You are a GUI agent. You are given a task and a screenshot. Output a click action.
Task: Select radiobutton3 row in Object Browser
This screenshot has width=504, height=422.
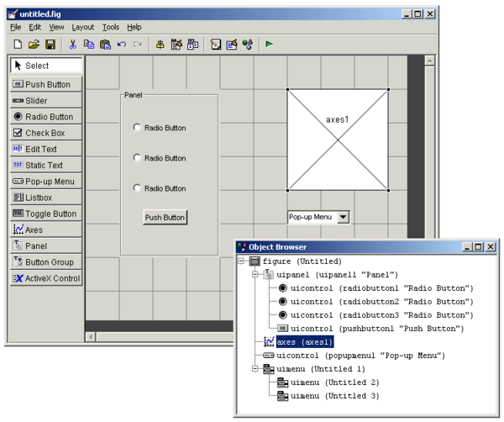click(382, 315)
